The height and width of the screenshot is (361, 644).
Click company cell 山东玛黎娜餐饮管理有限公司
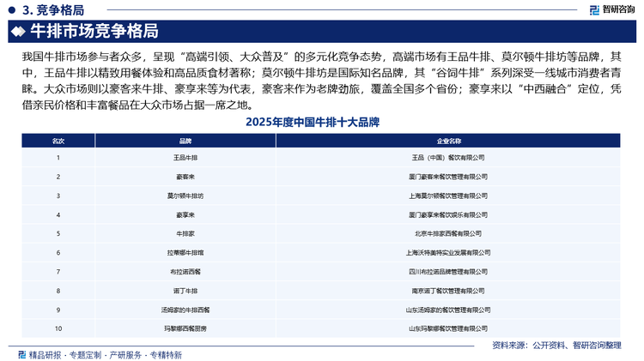[x=448, y=328]
